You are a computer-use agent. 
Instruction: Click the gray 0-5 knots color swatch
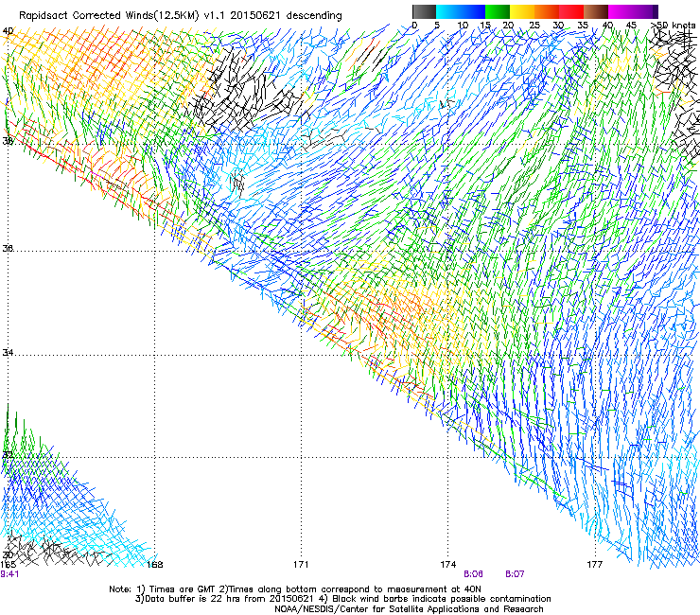tap(424, 11)
